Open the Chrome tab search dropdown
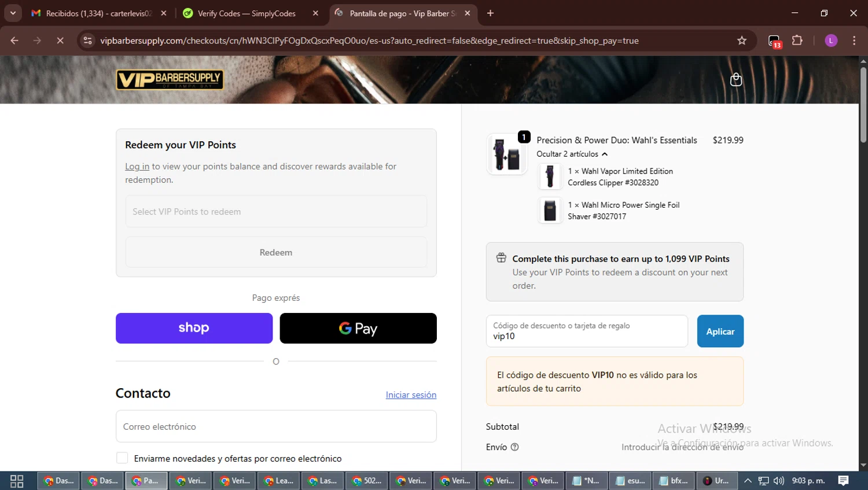Image resolution: width=868 pixels, height=490 pixels. (x=13, y=13)
